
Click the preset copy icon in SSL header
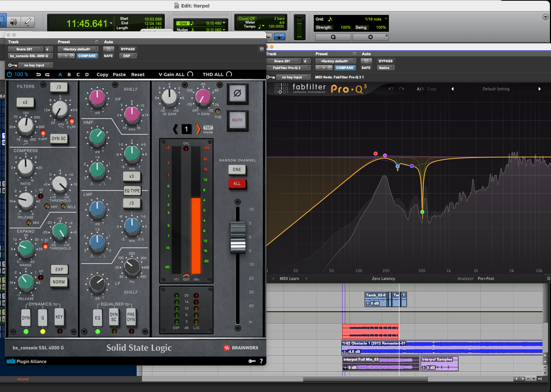72,56
